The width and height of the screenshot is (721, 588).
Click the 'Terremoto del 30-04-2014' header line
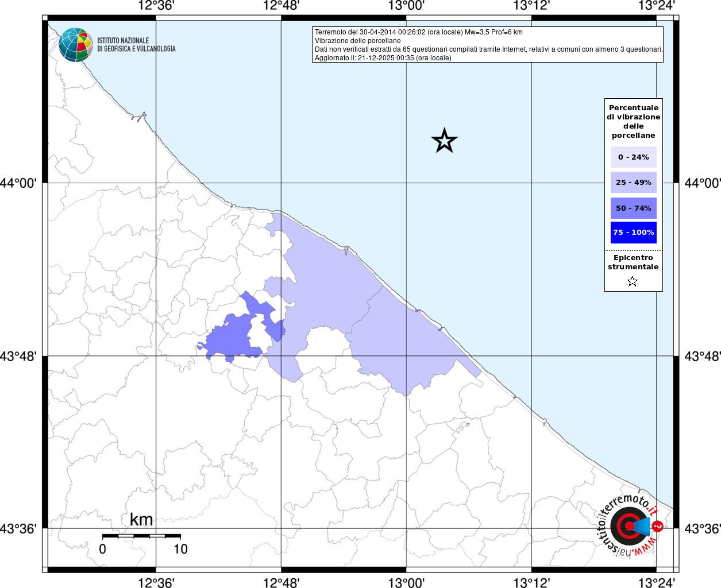(x=419, y=32)
